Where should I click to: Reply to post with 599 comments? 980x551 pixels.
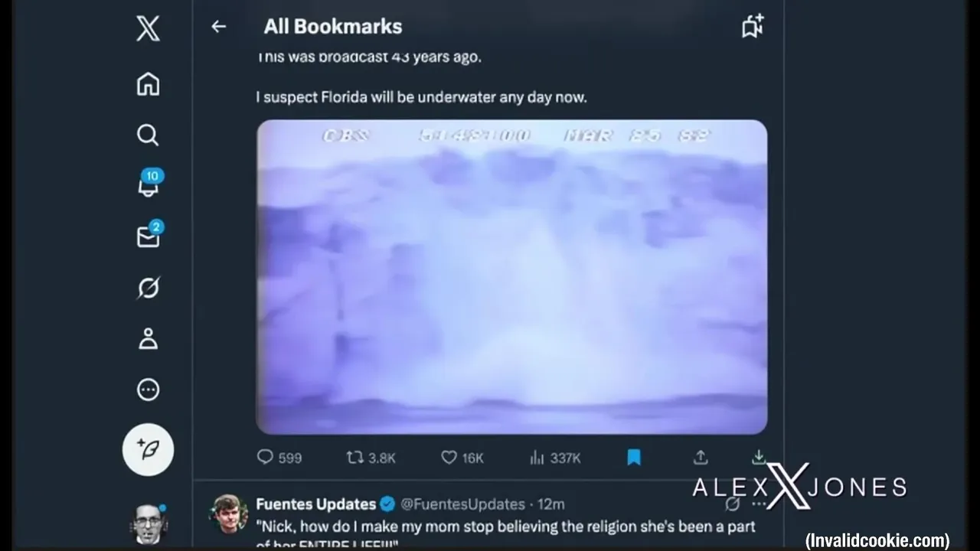click(x=279, y=458)
